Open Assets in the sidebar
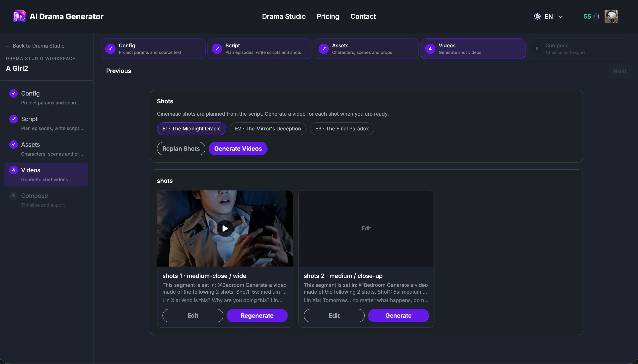638x364 pixels. tap(46, 149)
